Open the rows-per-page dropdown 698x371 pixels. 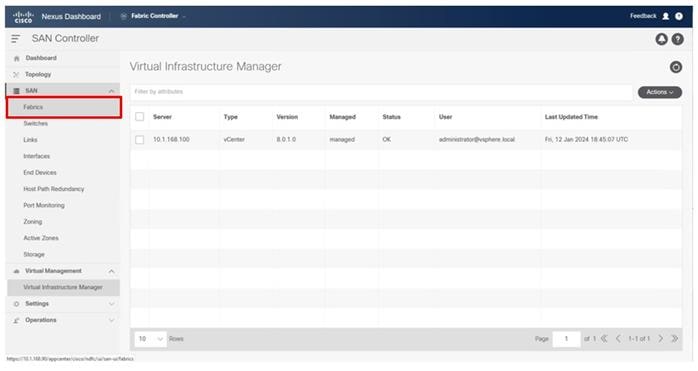pyautogui.click(x=150, y=339)
